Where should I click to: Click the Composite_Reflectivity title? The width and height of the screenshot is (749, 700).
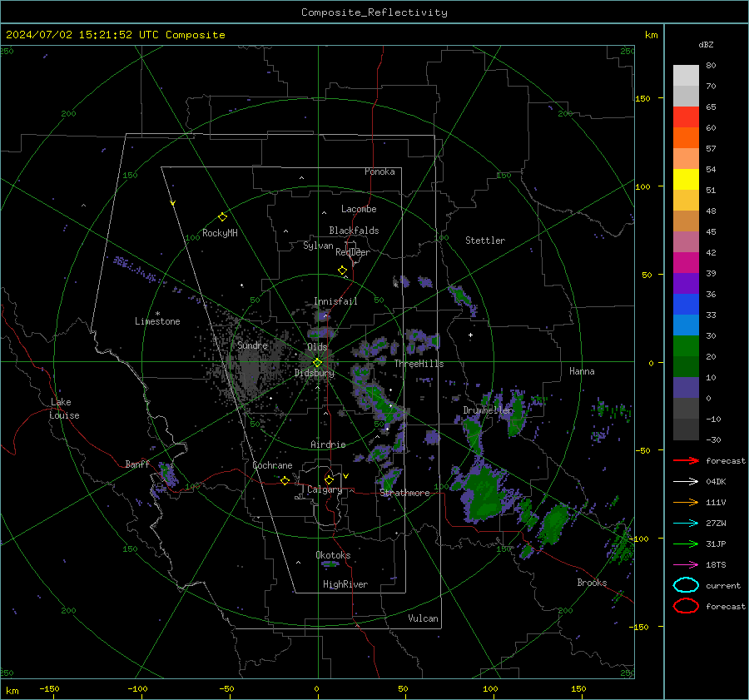click(x=374, y=12)
